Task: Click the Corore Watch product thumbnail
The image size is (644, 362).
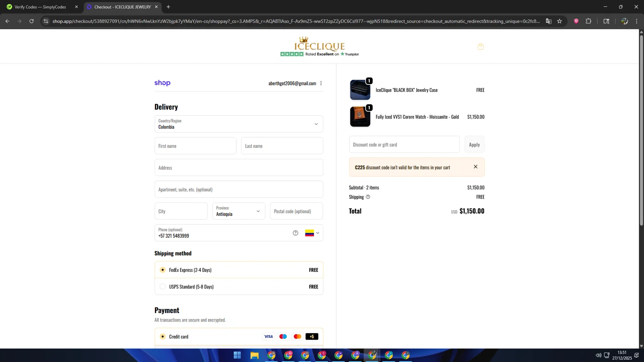Action: click(x=360, y=117)
